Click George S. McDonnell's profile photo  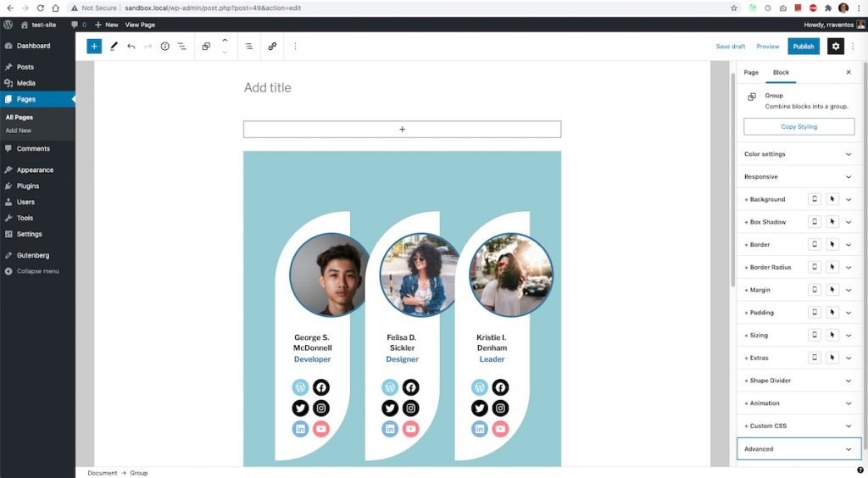pyautogui.click(x=329, y=275)
